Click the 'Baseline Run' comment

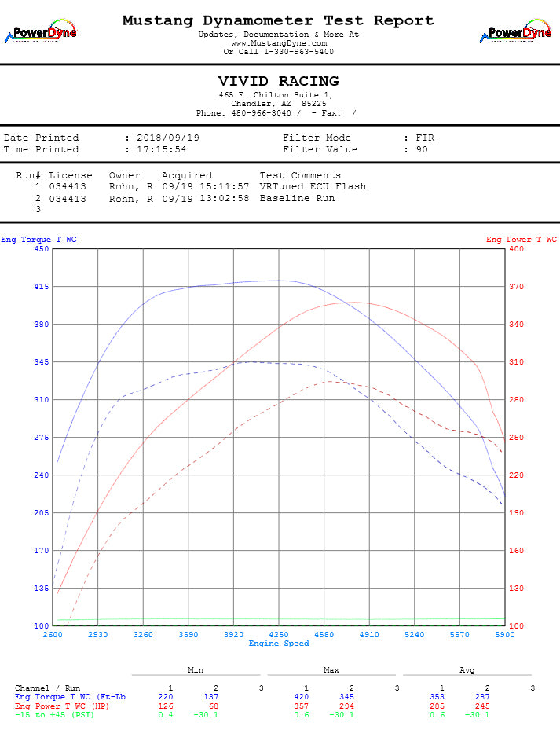pos(297,198)
